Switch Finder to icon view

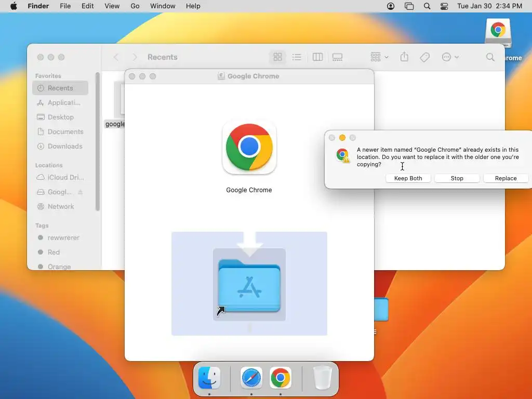coord(277,57)
